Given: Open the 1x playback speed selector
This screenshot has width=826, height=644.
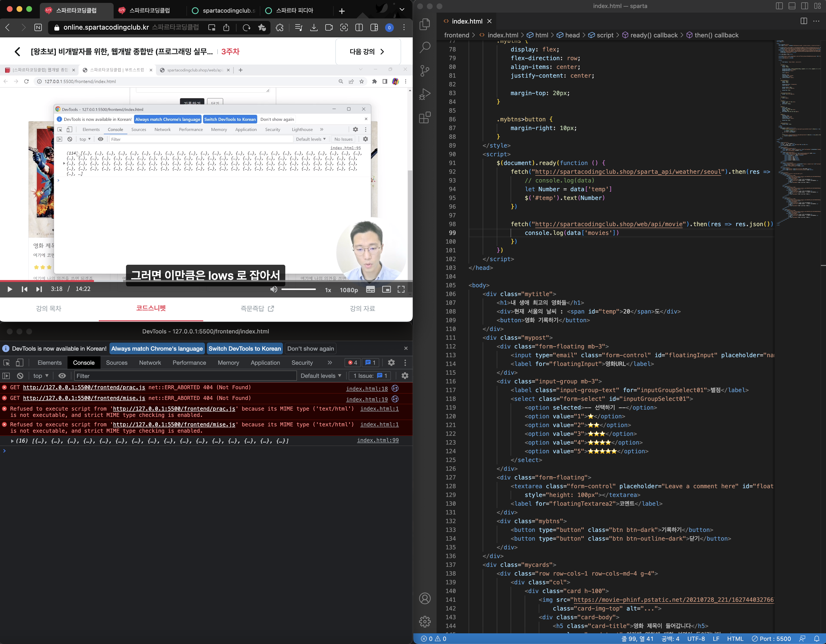Looking at the screenshot, I should (x=328, y=290).
